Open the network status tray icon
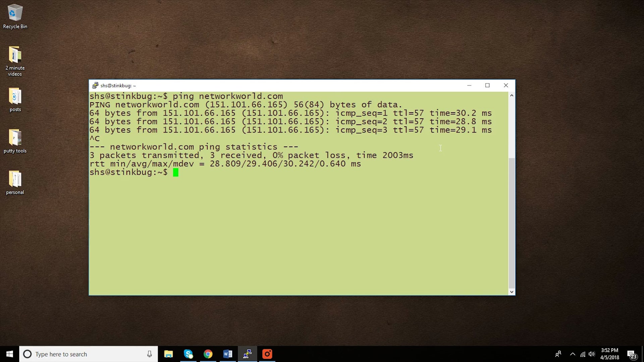This screenshot has height=362, width=644. [583, 354]
